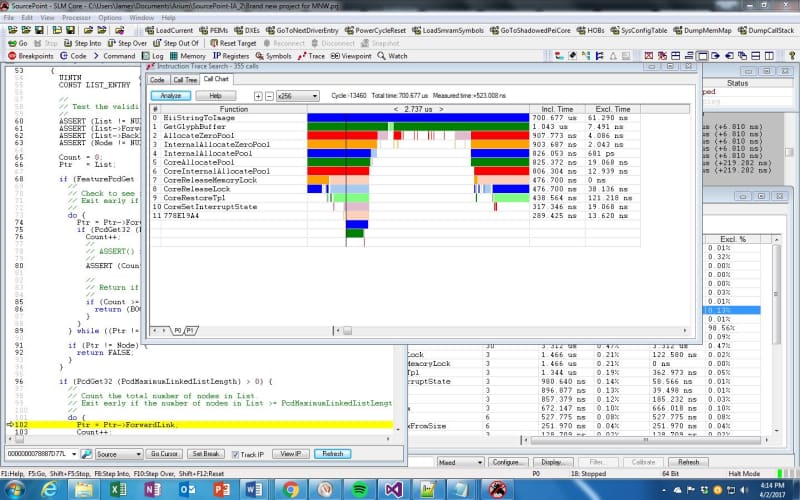Click Refresh in the code window

(333, 454)
